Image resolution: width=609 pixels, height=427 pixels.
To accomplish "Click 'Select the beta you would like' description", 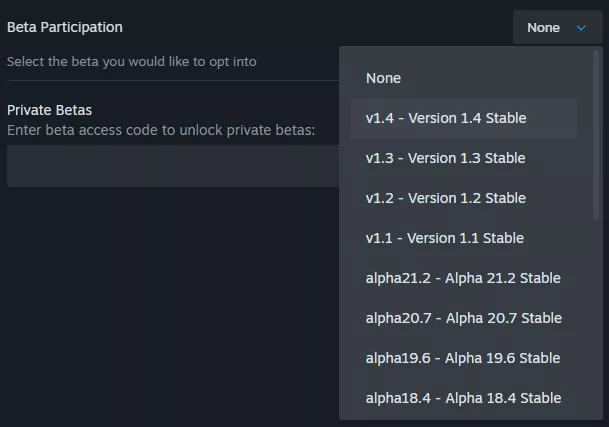I will click(x=131, y=61).
